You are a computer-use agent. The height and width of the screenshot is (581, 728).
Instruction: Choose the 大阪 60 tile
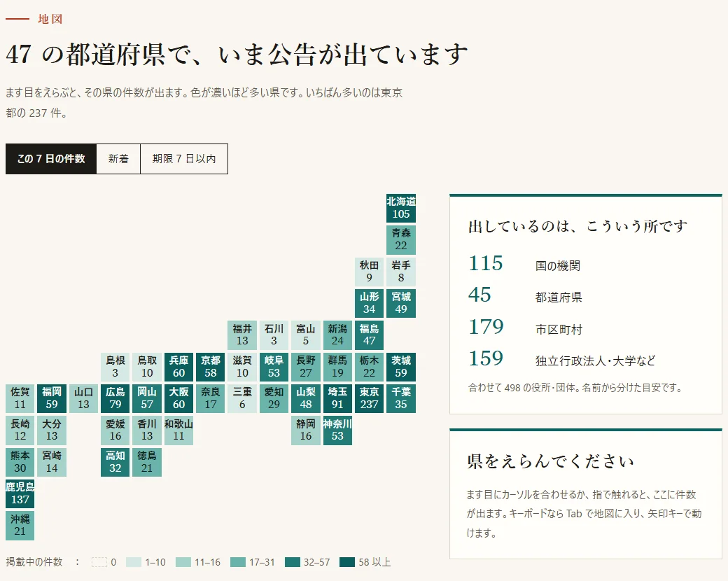[x=178, y=398]
